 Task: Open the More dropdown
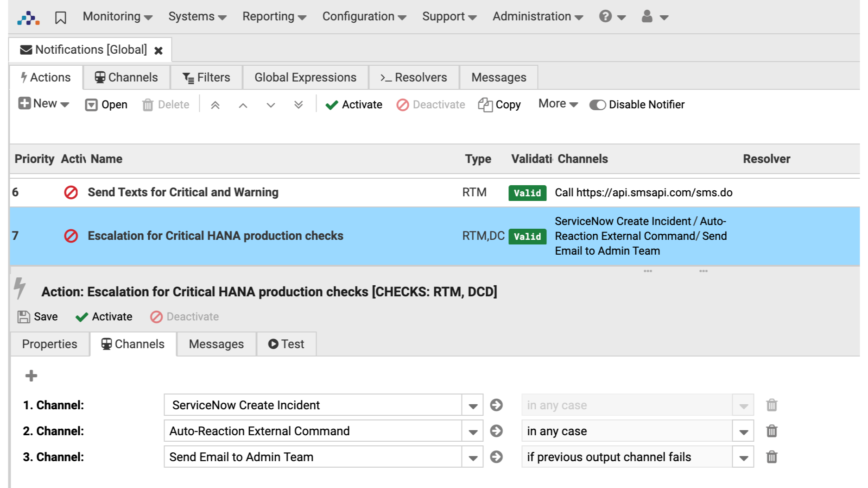pyautogui.click(x=558, y=104)
